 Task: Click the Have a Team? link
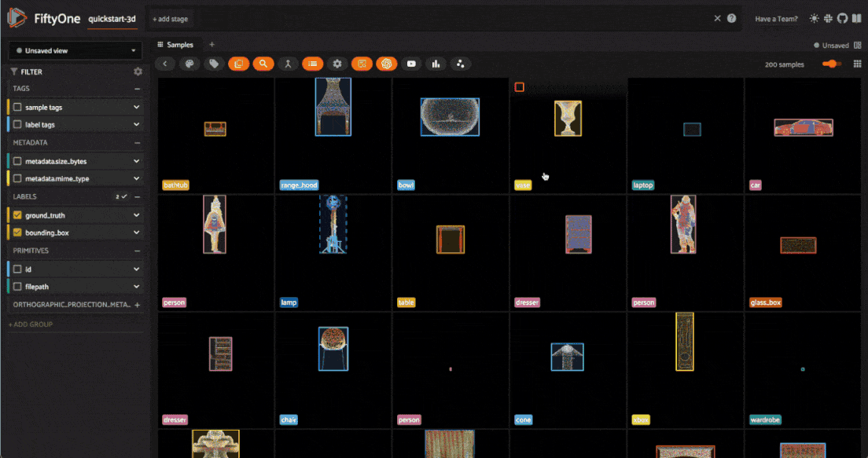click(x=776, y=19)
